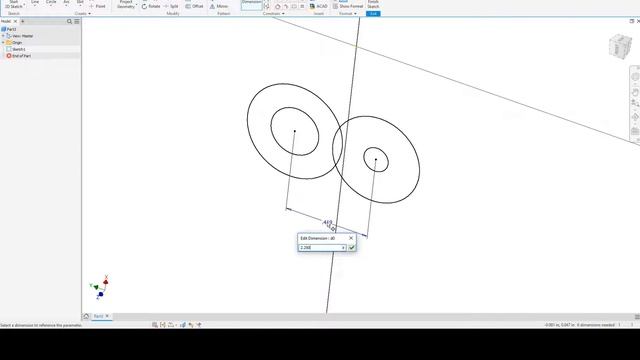Add a new browser panel with plus
This screenshot has height=360, width=640.
click(23, 21)
